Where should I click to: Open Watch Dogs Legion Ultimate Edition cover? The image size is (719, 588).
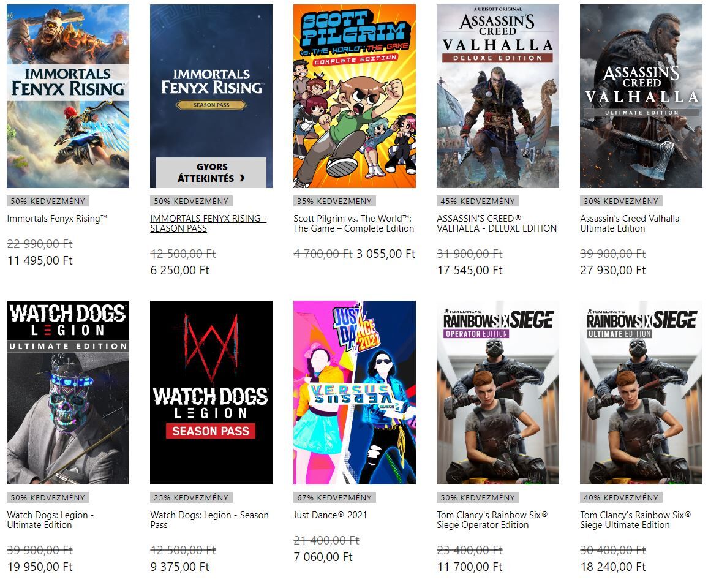click(68, 392)
